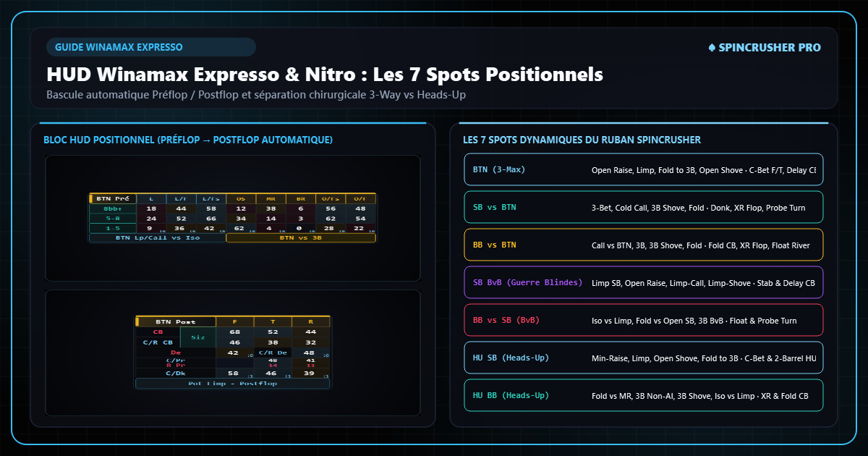This screenshot has height=456, width=868.
Task: Click the postflop T column header
Action: 273,322
